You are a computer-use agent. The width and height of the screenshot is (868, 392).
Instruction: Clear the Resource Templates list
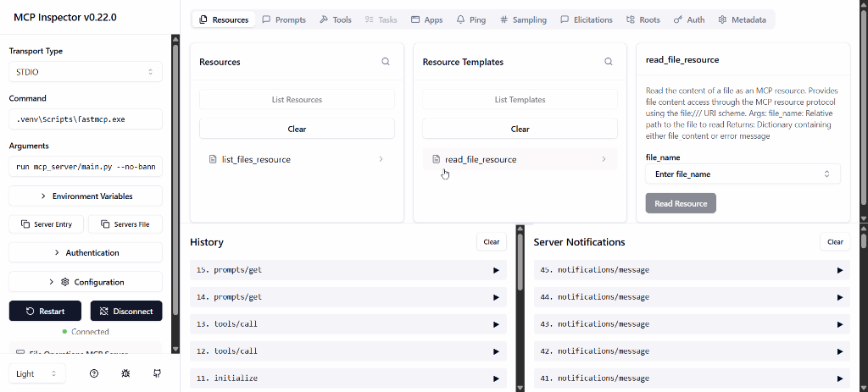coord(520,129)
